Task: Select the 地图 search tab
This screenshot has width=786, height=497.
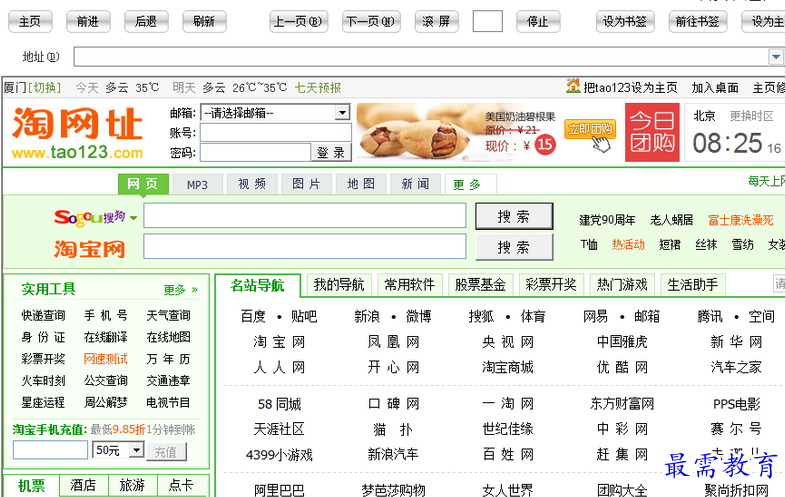Action: pyautogui.click(x=361, y=185)
